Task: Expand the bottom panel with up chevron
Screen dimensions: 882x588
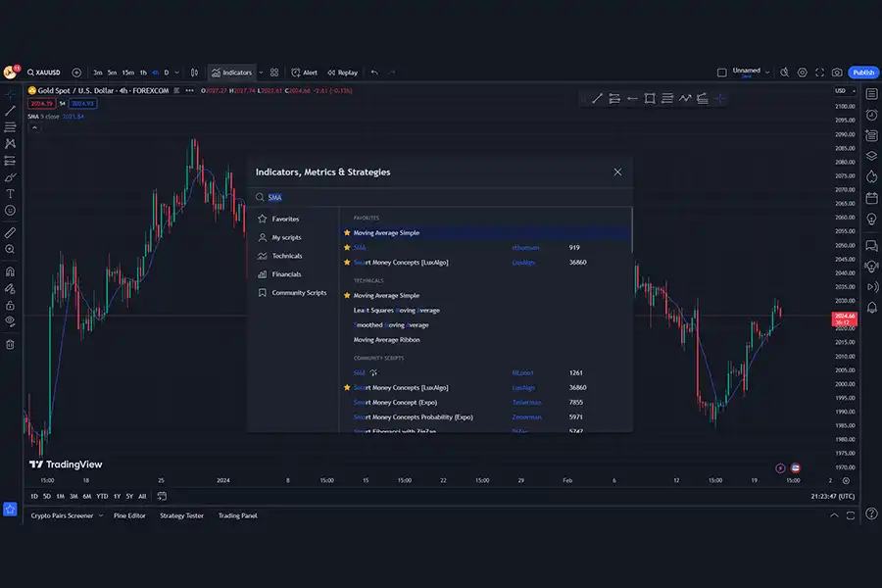Action: click(834, 515)
